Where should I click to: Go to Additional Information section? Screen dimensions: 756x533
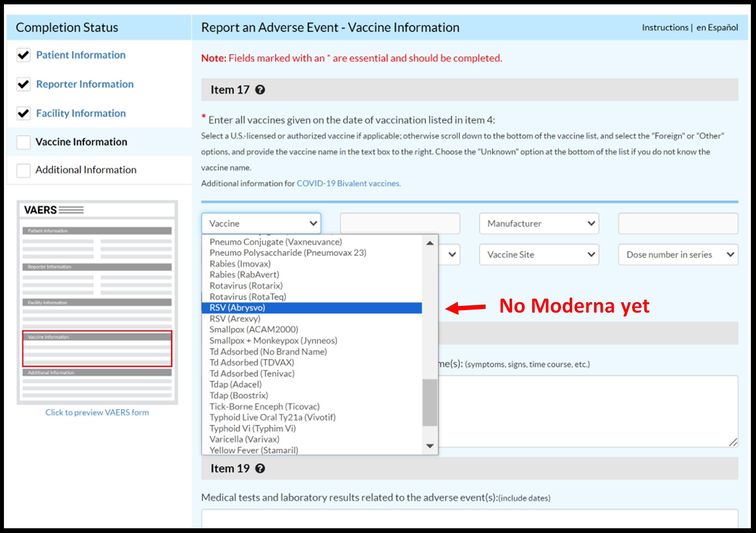pyautogui.click(x=86, y=170)
